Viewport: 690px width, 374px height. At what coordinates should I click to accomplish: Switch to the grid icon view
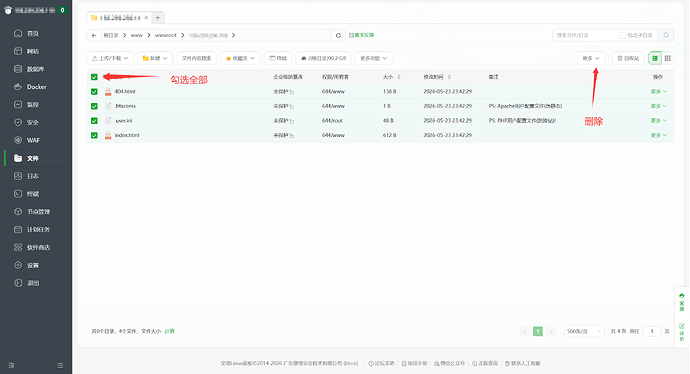(668, 58)
